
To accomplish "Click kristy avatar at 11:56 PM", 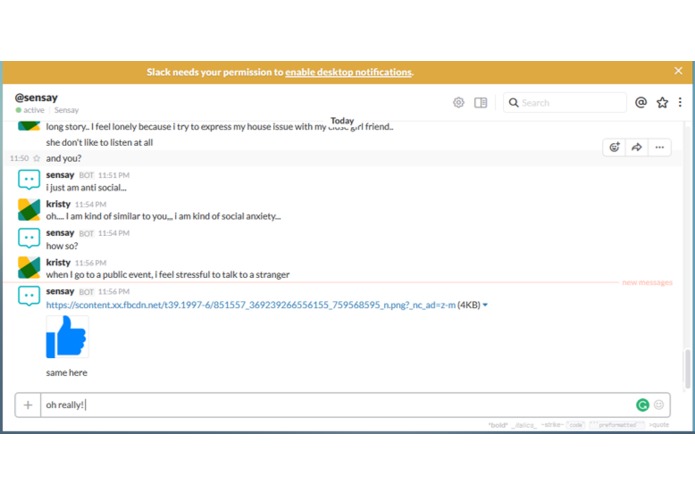I will (29, 268).
